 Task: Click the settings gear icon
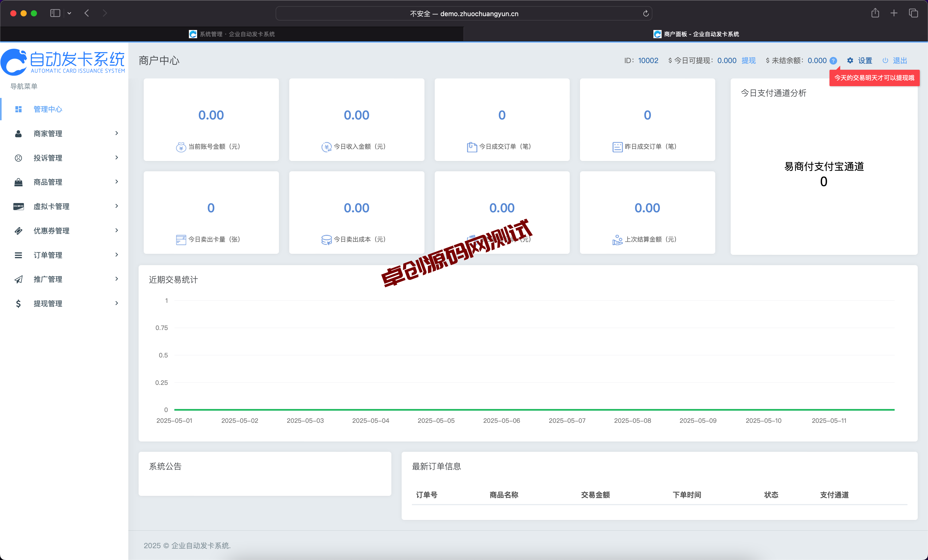pyautogui.click(x=850, y=61)
